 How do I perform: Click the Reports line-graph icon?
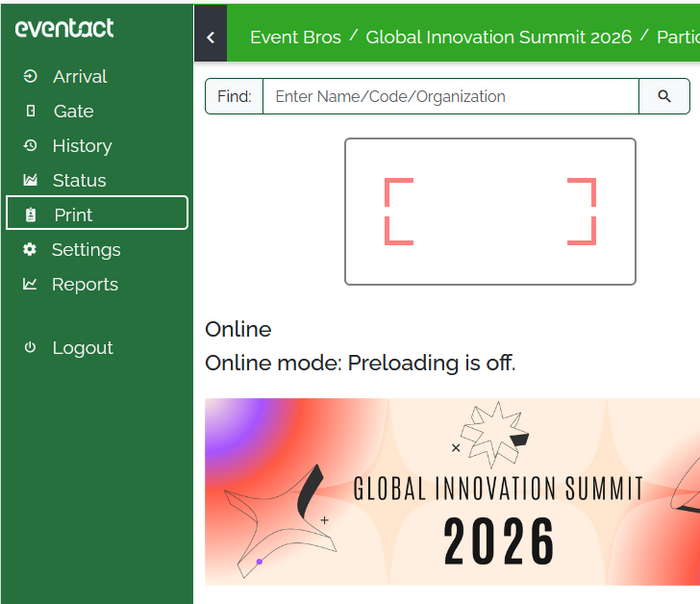[x=30, y=284]
